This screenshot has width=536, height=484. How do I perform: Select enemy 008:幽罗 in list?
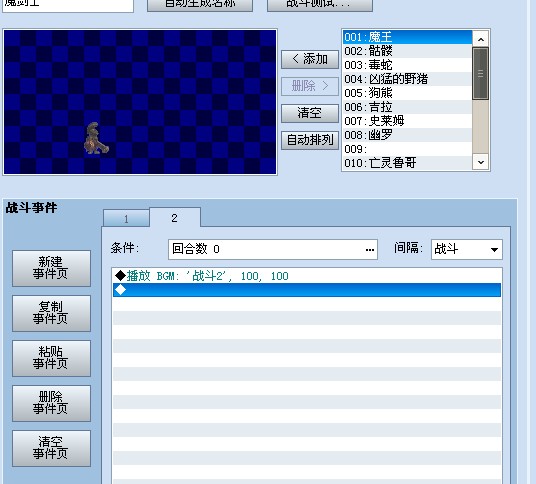point(407,135)
